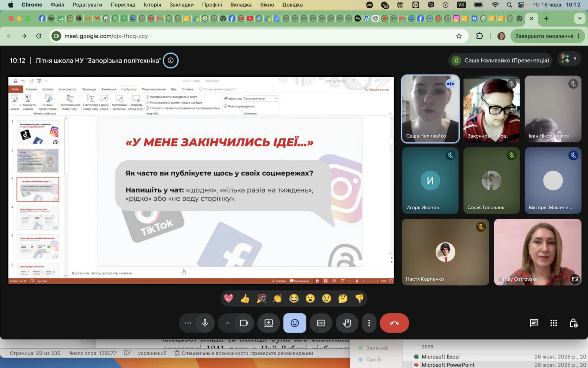The image size is (588, 368).
Task: Open the 'Закладки' menu
Action: 182,5
